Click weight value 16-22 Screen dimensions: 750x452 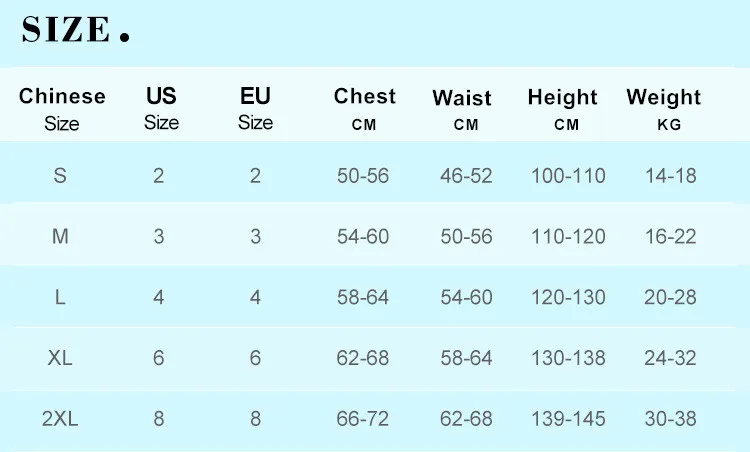[671, 236]
